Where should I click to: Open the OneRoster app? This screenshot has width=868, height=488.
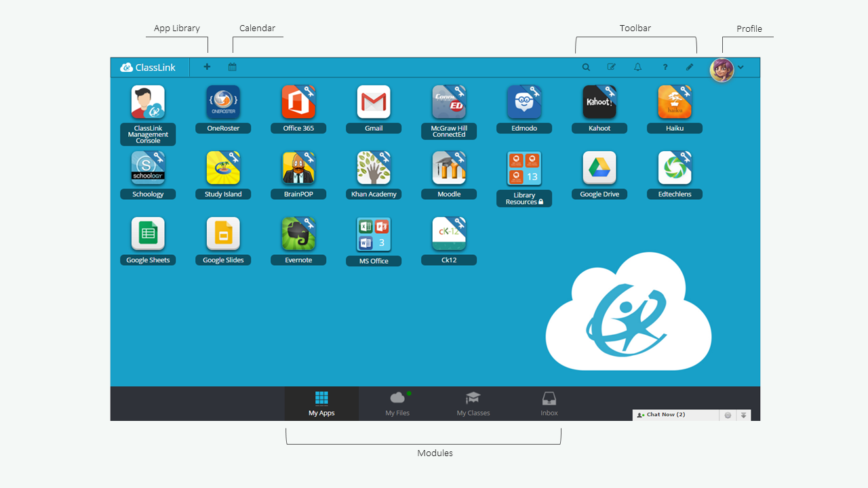[x=223, y=102]
